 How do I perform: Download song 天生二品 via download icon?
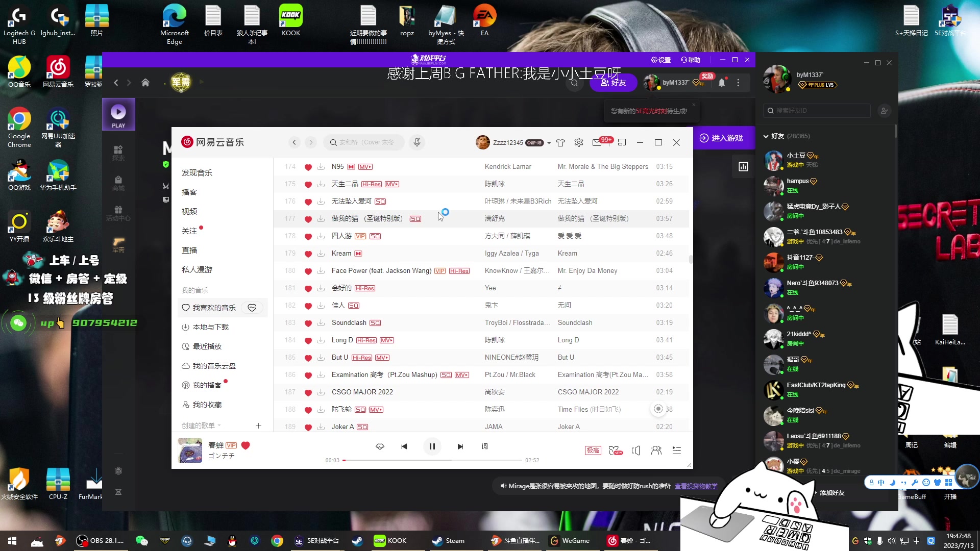point(321,184)
